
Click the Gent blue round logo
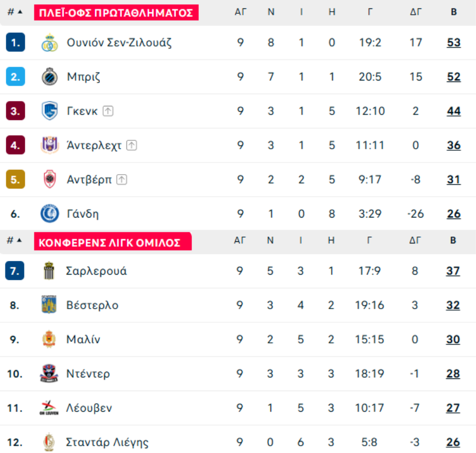tap(50, 214)
